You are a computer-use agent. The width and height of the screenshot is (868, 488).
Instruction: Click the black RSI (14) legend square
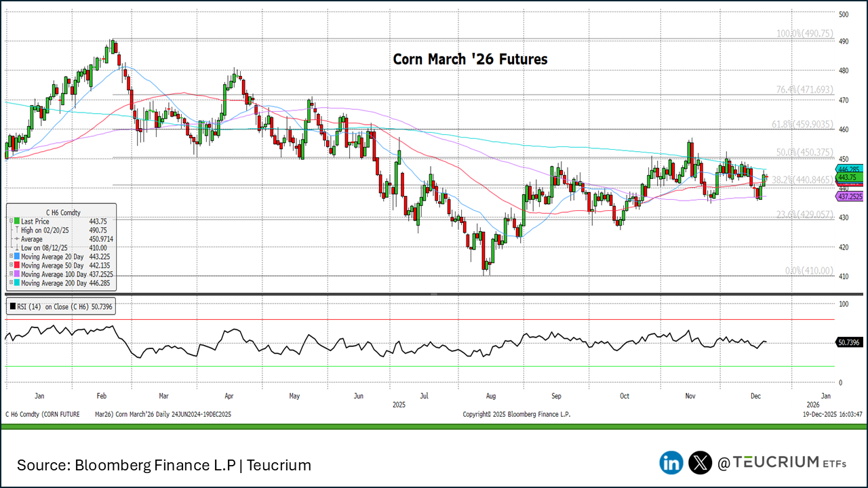coord(12,307)
